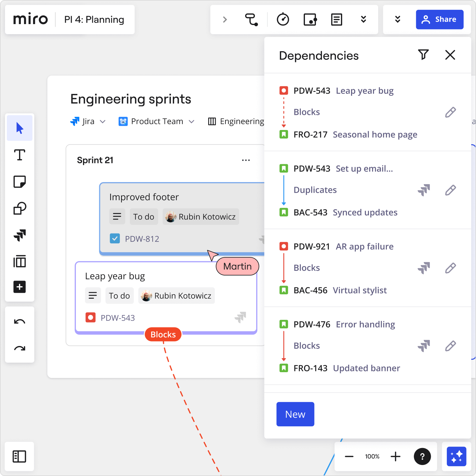Viewport: 476px width, 476px height.
Task: Click the Share button
Action: coord(439,20)
